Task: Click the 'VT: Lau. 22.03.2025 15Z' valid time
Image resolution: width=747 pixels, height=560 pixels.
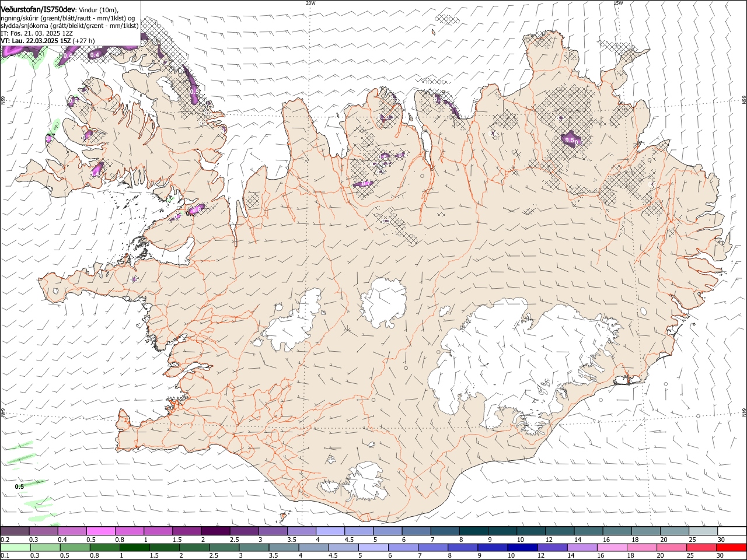Action: [x=36, y=41]
